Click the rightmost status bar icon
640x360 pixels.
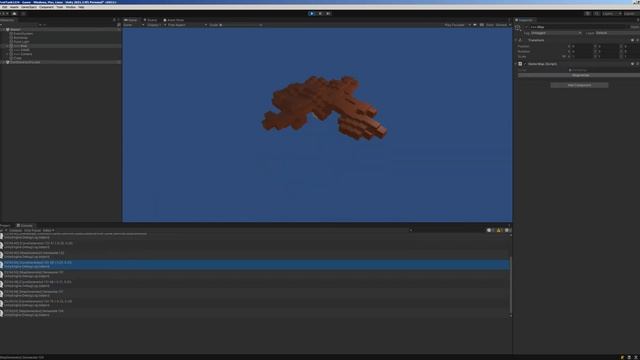[x=636, y=357]
